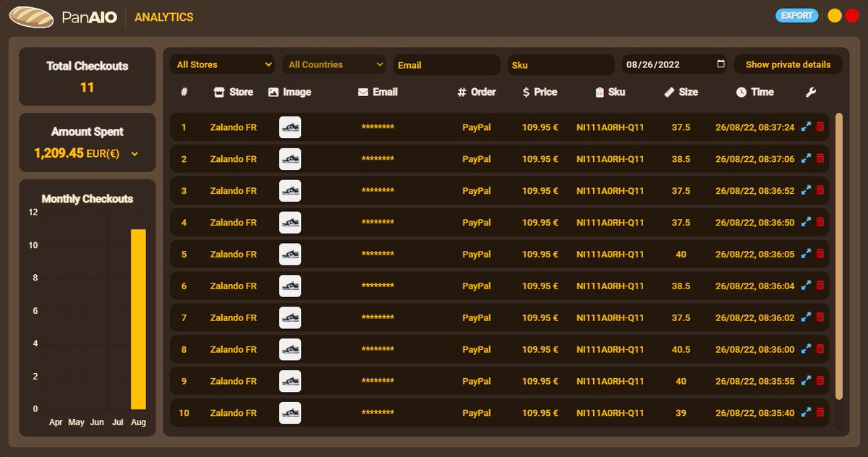Open shoe thumbnail in row 1
The height and width of the screenshot is (457, 868).
click(290, 127)
